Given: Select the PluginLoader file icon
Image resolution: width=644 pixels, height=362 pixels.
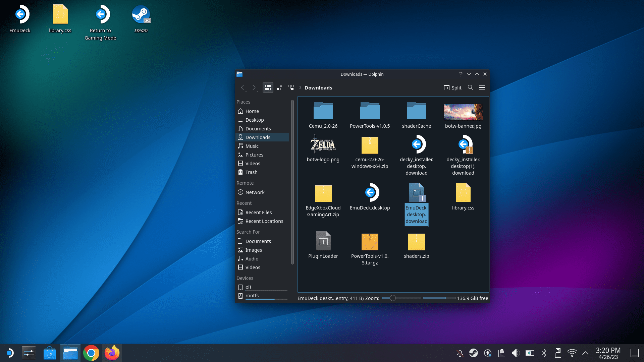Looking at the screenshot, I should click(x=323, y=241).
